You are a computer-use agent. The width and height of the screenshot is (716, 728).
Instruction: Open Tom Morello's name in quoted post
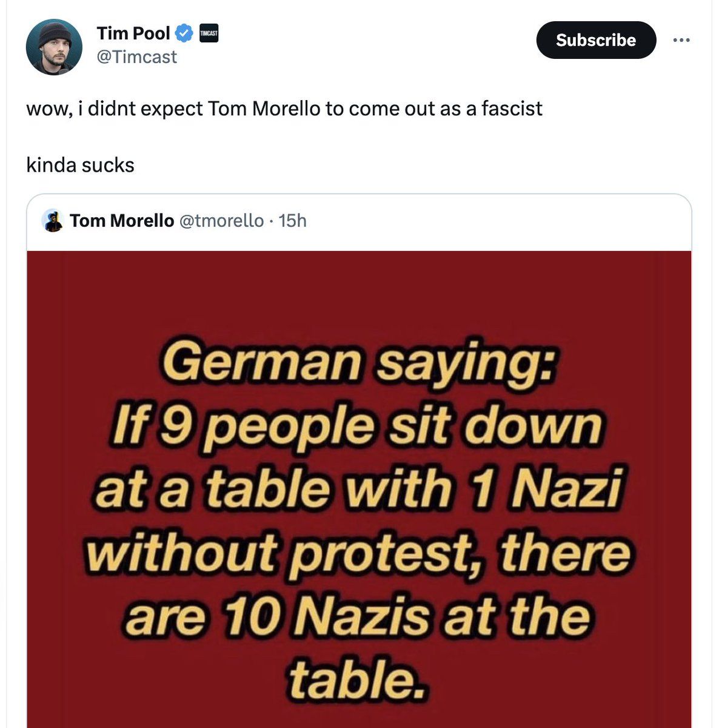pos(121,221)
